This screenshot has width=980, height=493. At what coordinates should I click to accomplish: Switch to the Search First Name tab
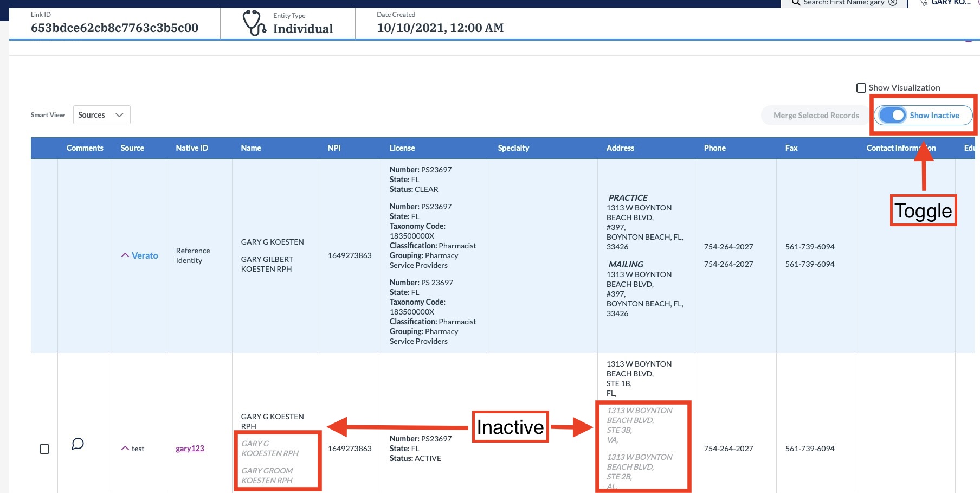click(x=843, y=3)
